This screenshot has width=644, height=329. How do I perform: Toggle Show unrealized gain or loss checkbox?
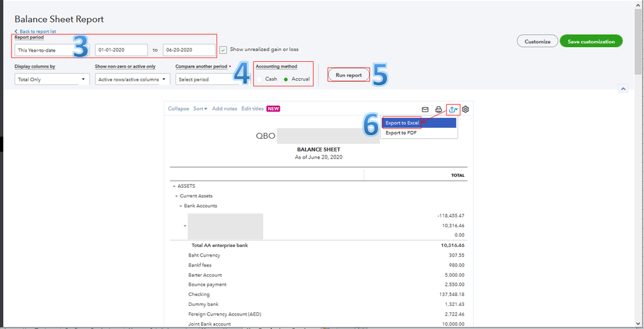point(223,50)
